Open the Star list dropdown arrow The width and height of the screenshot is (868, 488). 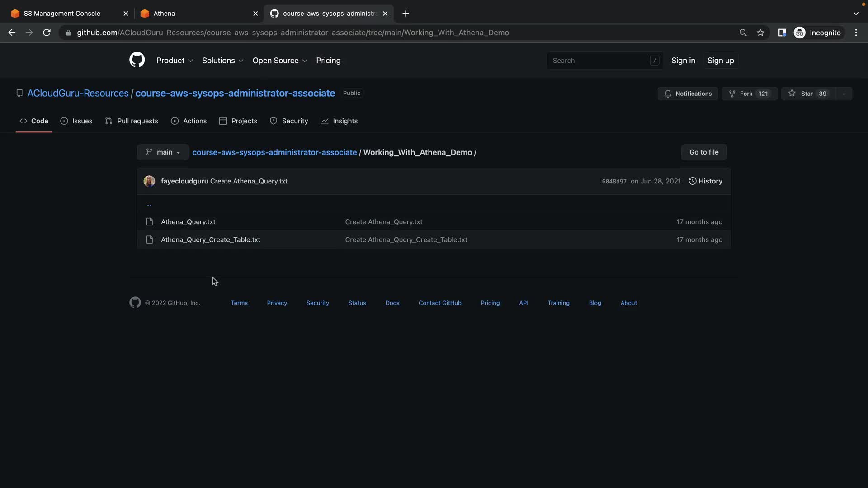point(844,94)
